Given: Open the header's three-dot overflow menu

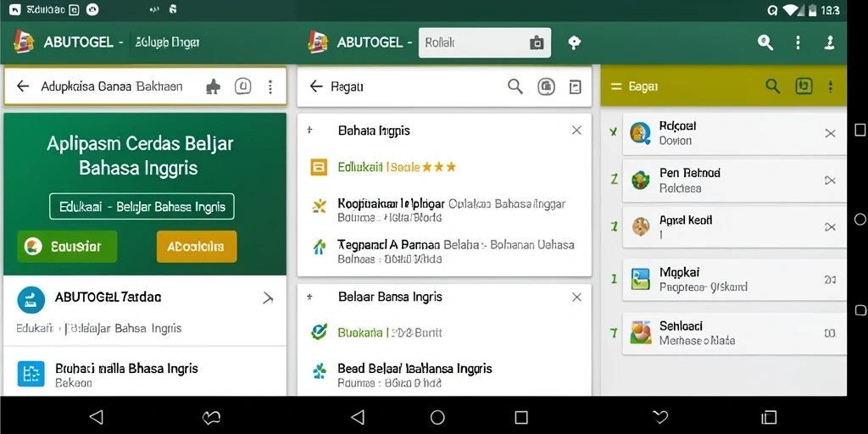Looking at the screenshot, I should 798,42.
